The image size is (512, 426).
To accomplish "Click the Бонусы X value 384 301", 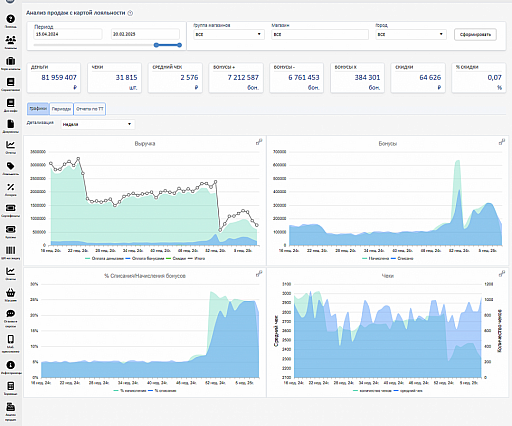I will tap(367, 78).
